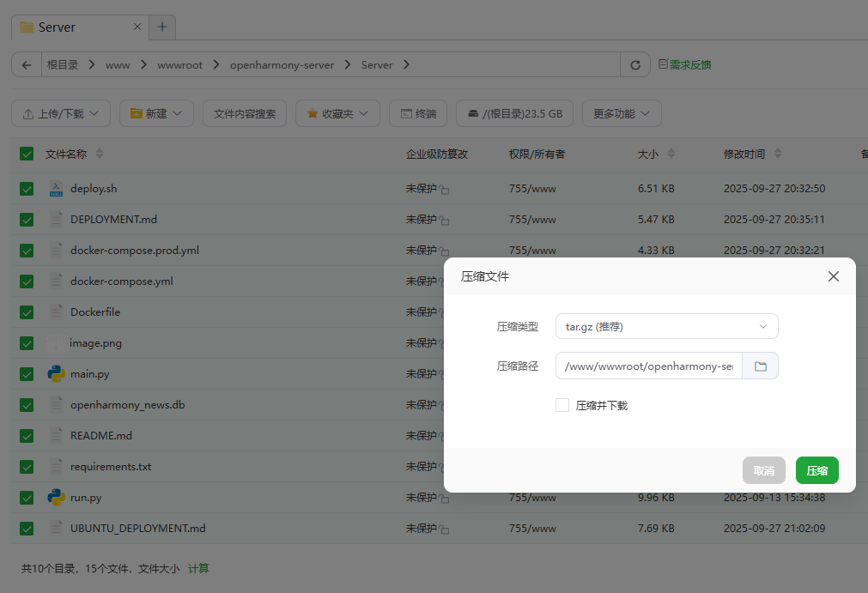Click the 取消 button in dialog
Viewport: 868px width, 593px height.
point(763,470)
